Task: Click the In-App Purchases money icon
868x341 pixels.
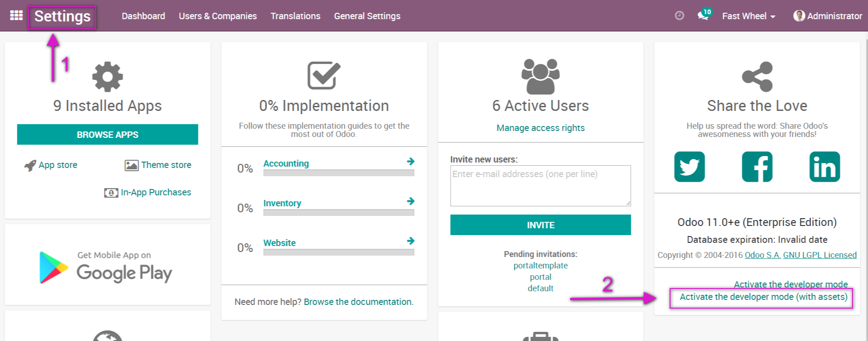Action: tap(111, 193)
